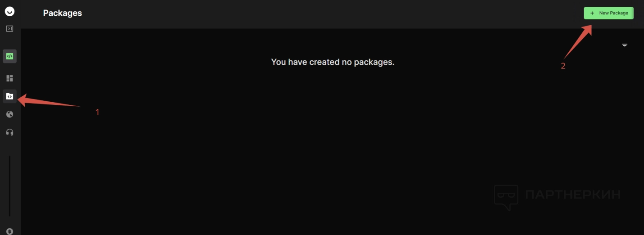Click the New Package button

coord(608,13)
